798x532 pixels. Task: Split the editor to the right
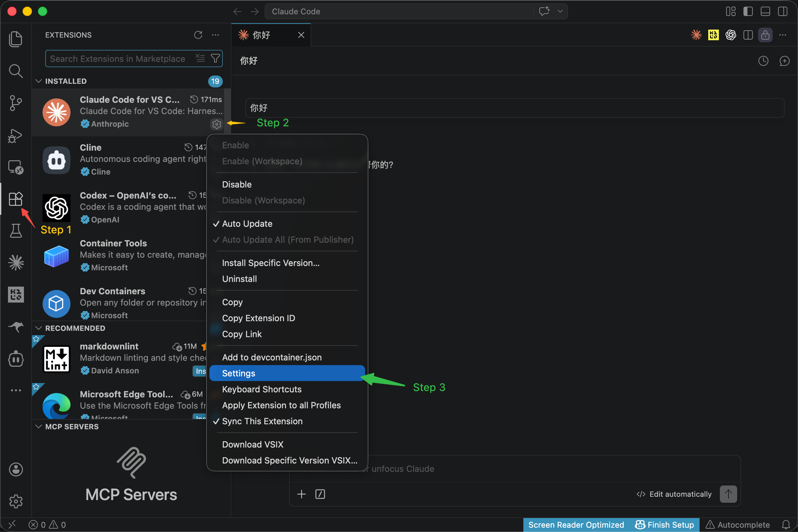tap(748, 35)
